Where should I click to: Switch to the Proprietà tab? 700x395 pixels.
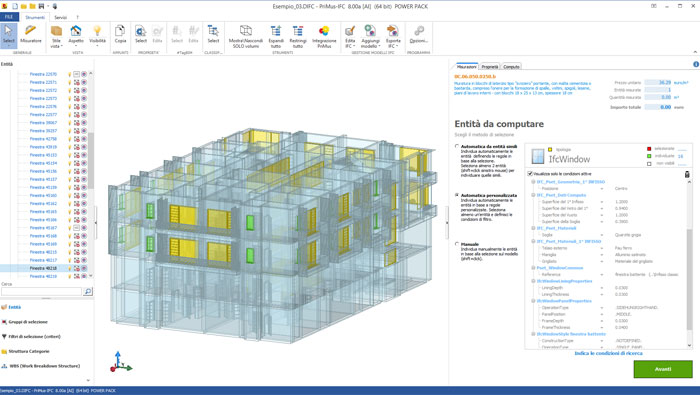pyautogui.click(x=490, y=67)
